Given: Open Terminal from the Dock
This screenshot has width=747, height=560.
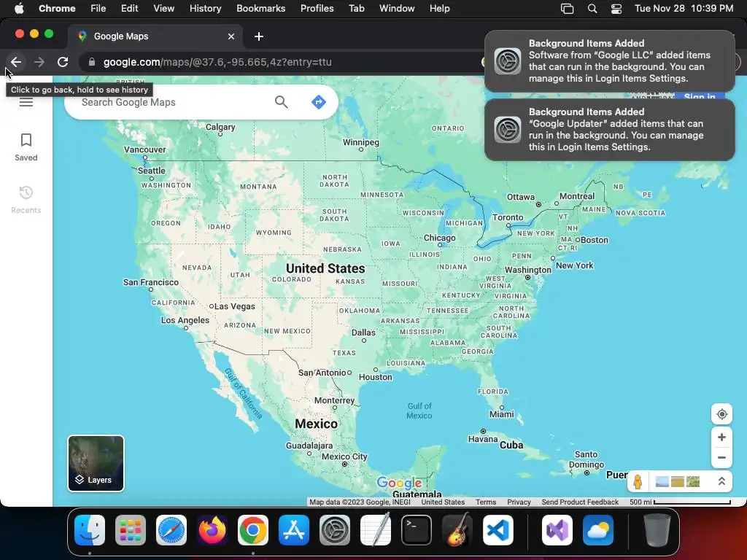Looking at the screenshot, I should (417, 530).
